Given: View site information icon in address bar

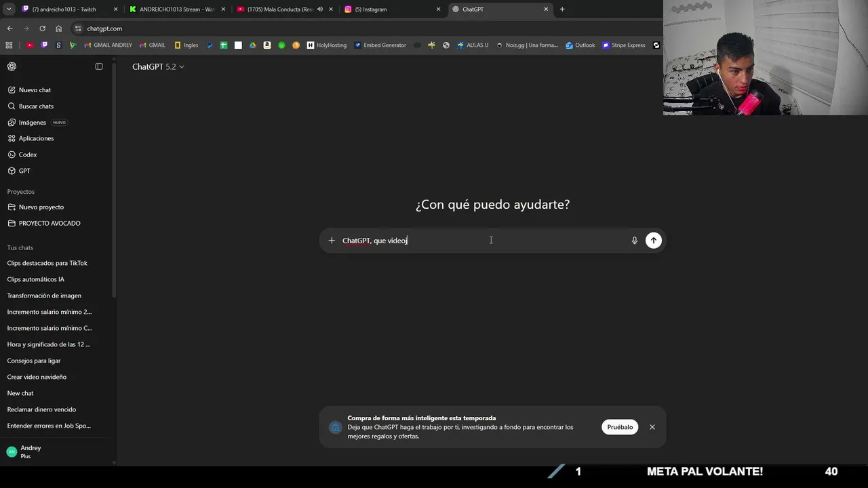Looking at the screenshot, I should 78,28.
